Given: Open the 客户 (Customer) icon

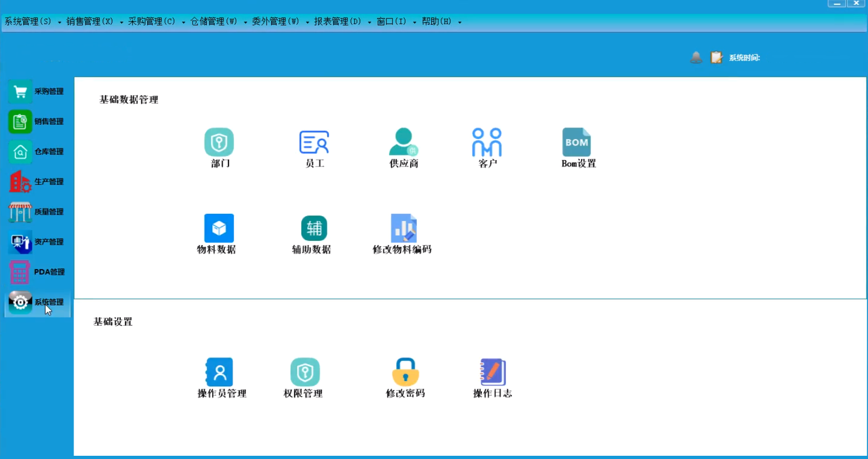Looking at the screenshot, I should click(x=487, y=142).
